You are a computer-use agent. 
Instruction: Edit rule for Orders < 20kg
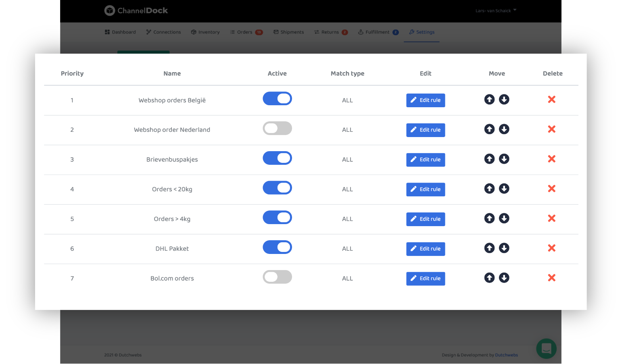pyautogui.click(x=426, y=189)
